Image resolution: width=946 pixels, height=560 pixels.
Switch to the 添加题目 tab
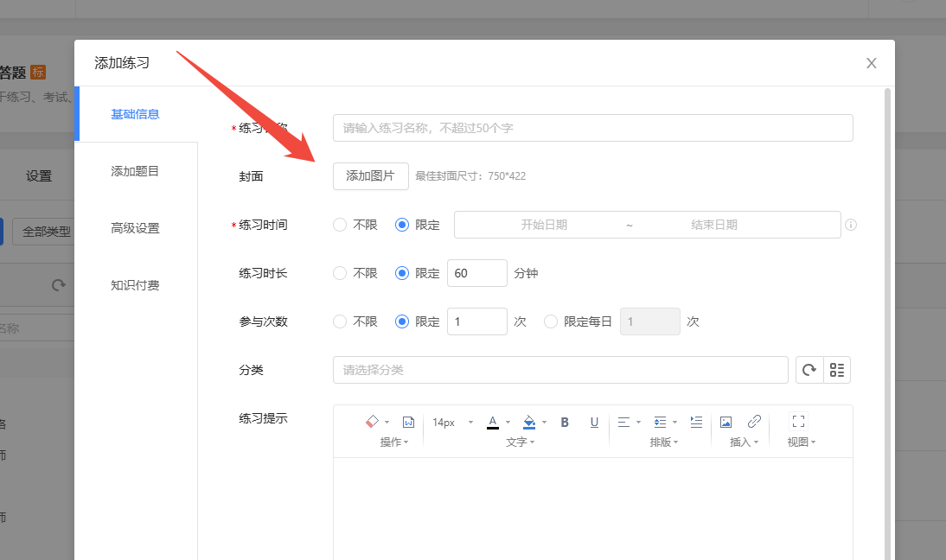135,171
